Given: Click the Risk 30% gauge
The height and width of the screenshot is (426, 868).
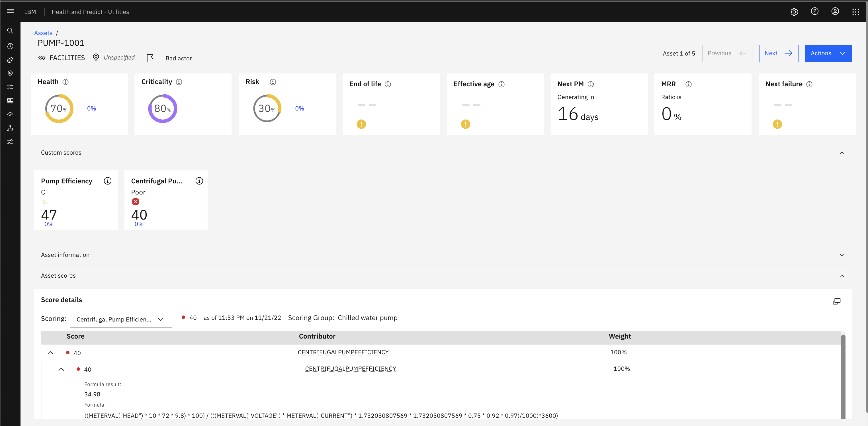Looking at the screenshot, I should pos(267,108).
